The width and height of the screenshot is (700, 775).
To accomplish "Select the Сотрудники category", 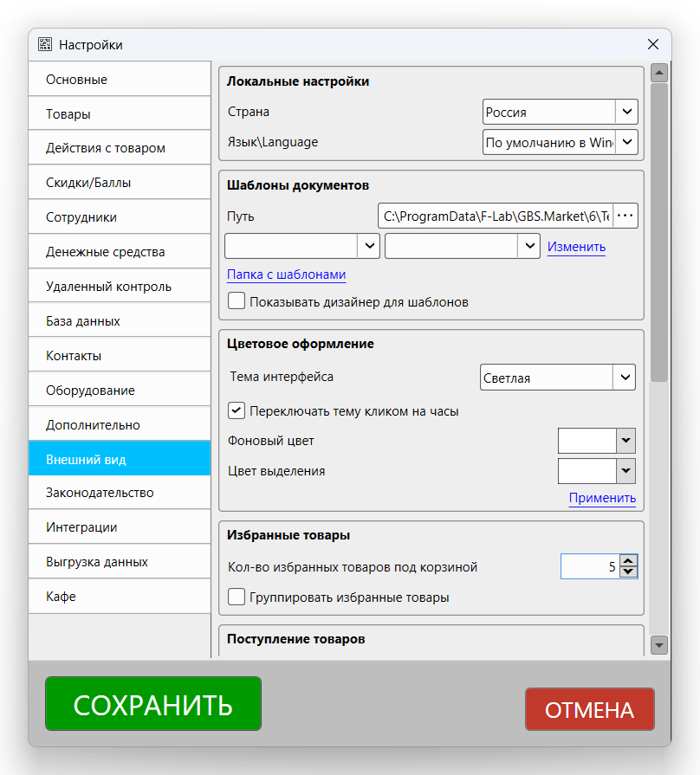I will (x=119, y=216).
